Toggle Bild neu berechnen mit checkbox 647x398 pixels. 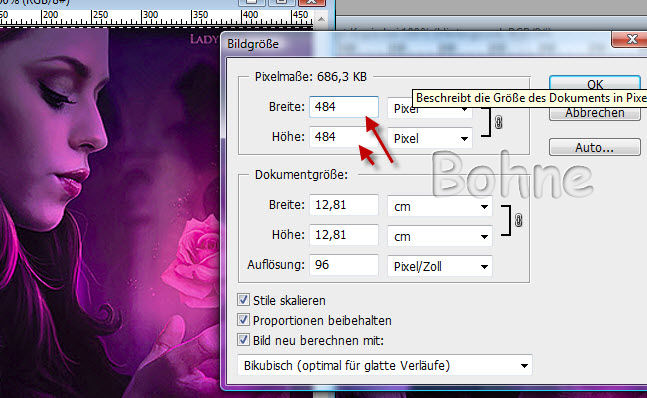[243, 340]
